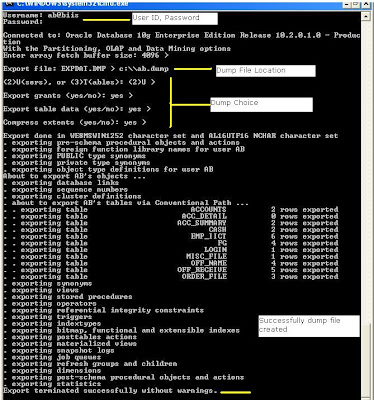The width and height of the screenshot is (374, 400).
Task: Click the vertical scrollbar thumb
Action: point(366,361)
